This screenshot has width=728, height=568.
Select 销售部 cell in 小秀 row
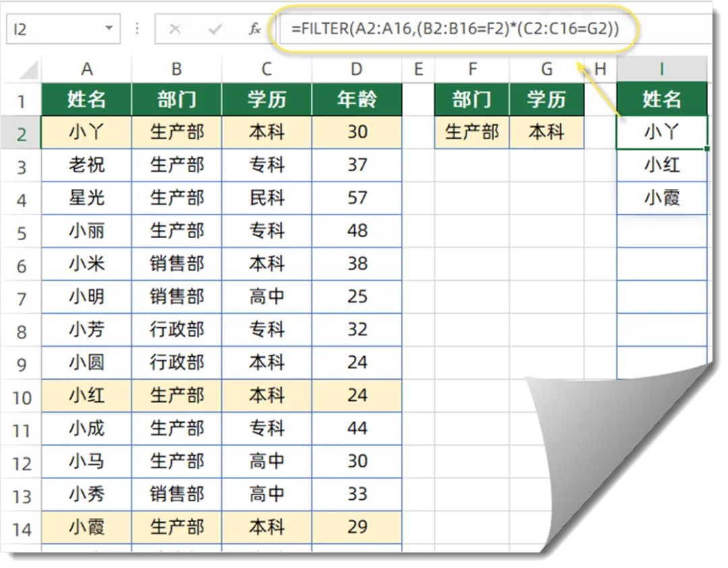(x=177, y=494)
